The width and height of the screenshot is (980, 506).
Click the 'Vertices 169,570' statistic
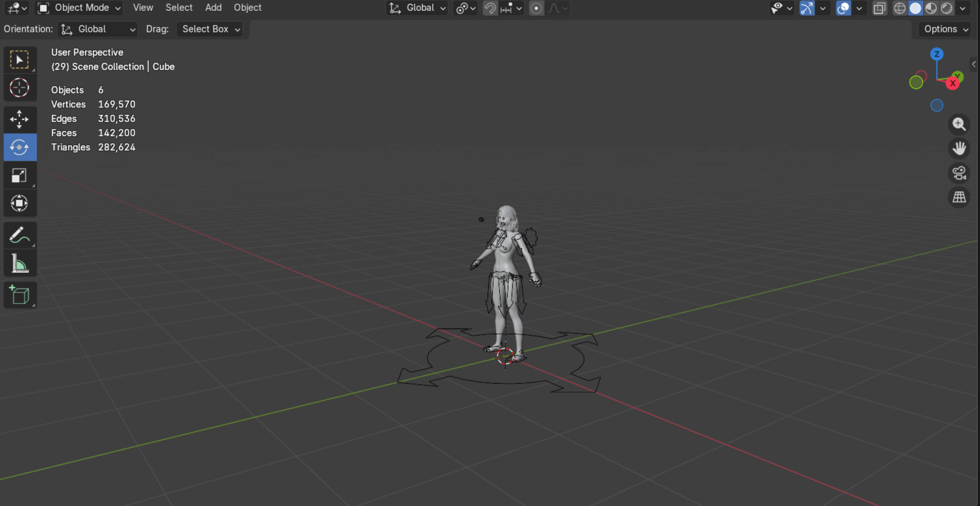[x=93, y=104]
